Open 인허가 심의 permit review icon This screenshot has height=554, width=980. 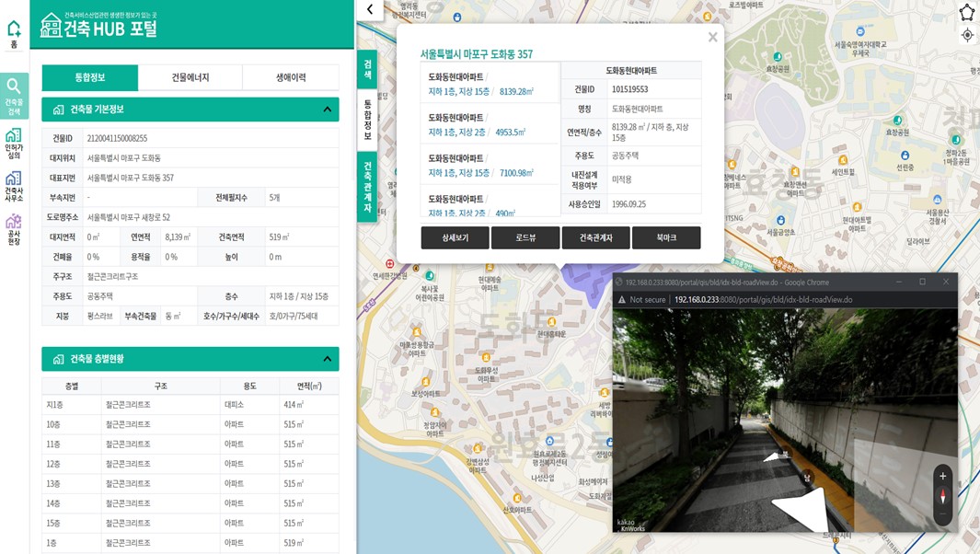tap(14, 144)
